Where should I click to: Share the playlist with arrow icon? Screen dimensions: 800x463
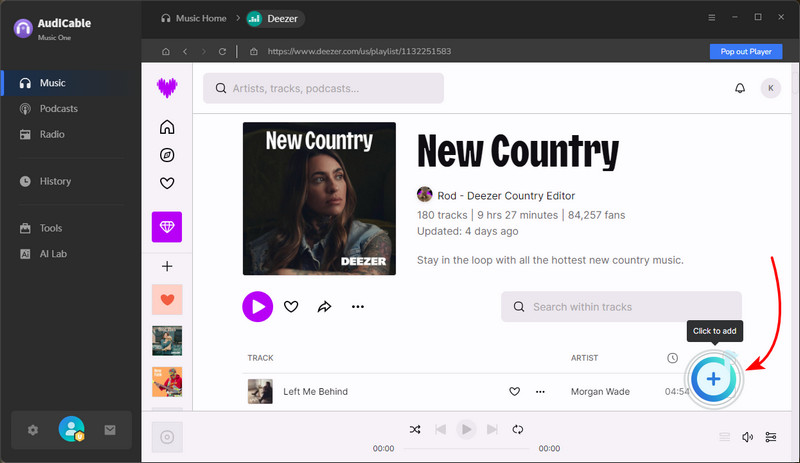tap(324, 307)
